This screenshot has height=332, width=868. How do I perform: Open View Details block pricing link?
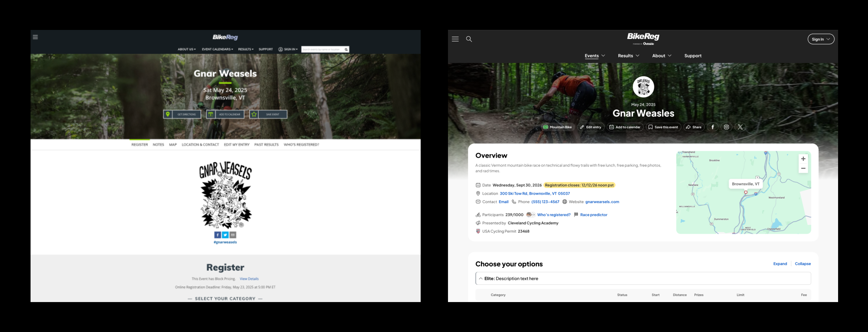(249, 279)
